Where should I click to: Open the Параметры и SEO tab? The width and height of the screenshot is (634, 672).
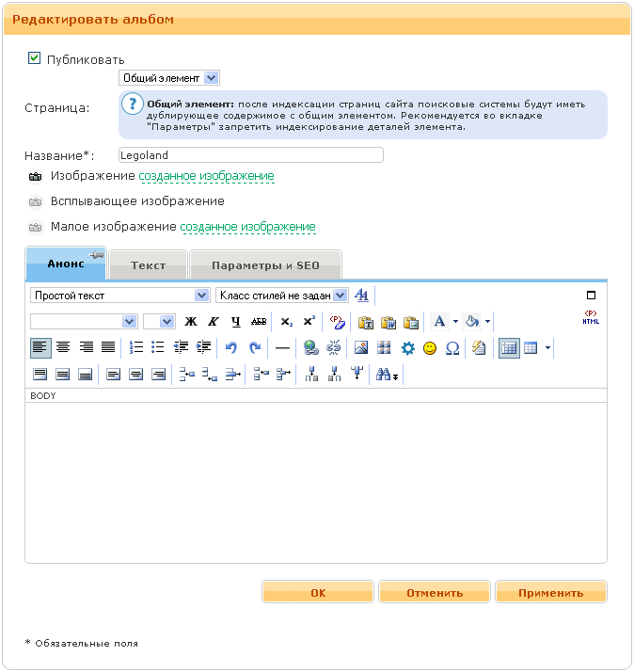[x=265, y=265]
